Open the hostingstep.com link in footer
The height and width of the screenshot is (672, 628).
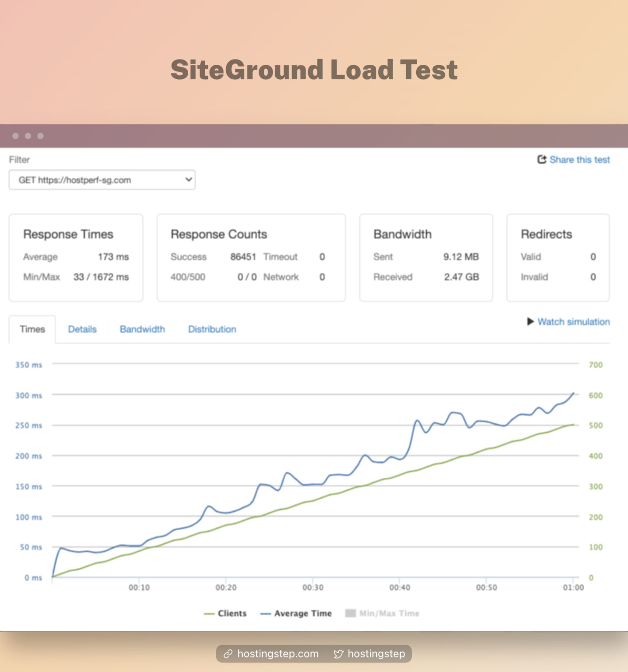[277, 654]
